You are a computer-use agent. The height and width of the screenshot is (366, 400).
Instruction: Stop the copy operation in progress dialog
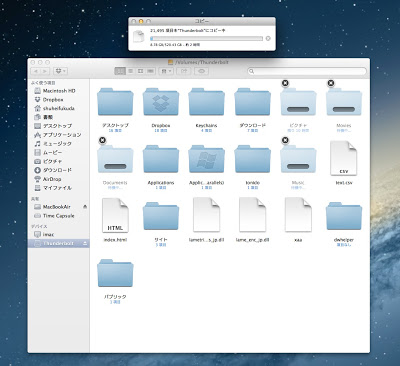click(268, 38)
